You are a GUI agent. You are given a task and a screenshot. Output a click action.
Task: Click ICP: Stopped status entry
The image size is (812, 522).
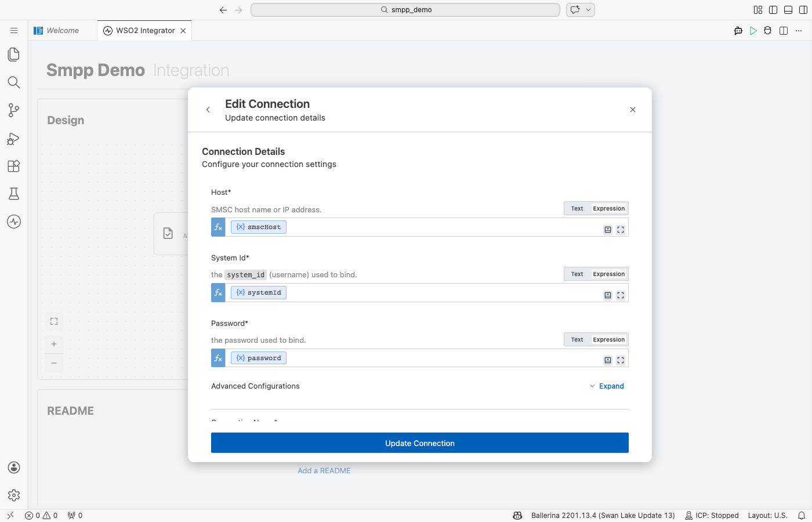[x=712, y=516]
